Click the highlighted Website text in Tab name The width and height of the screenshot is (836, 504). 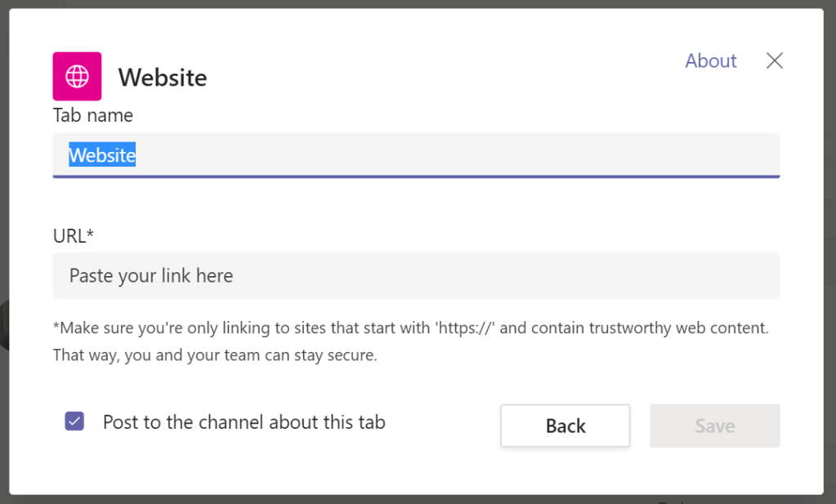point(102,155)
